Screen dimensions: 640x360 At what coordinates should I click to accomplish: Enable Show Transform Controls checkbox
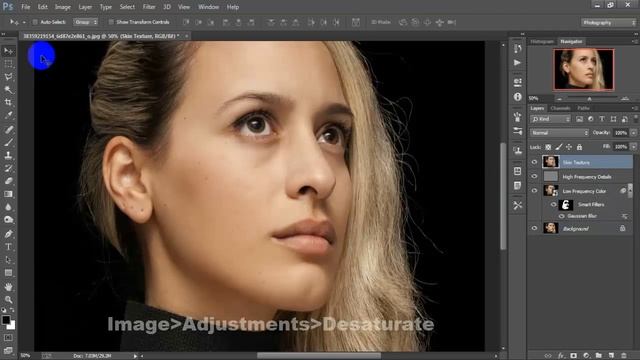(111, 22)
